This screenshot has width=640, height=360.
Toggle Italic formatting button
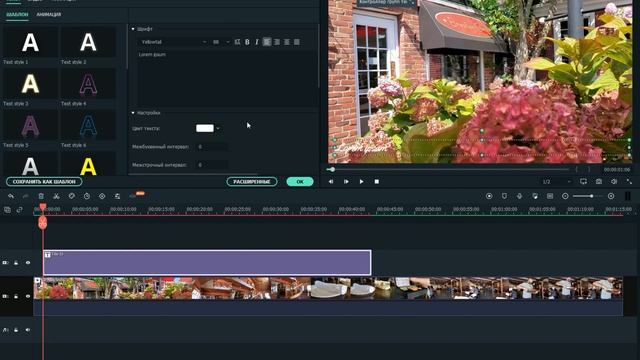pyautogui.click(x=257, y=42)
